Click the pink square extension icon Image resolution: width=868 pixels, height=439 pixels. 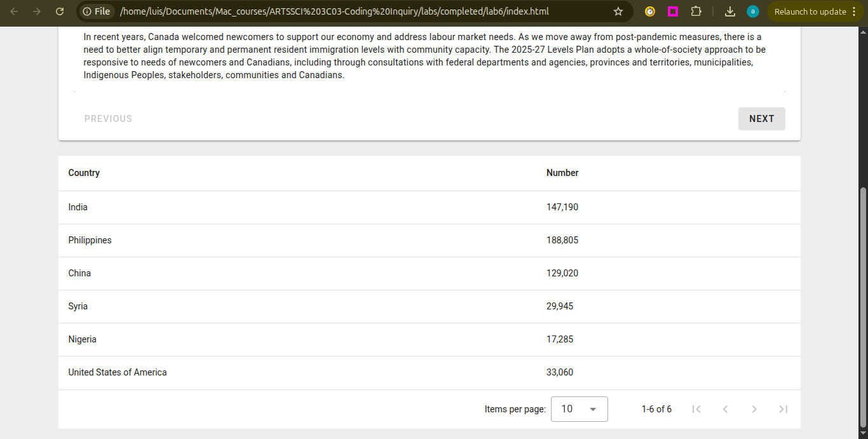coord(672,11)
